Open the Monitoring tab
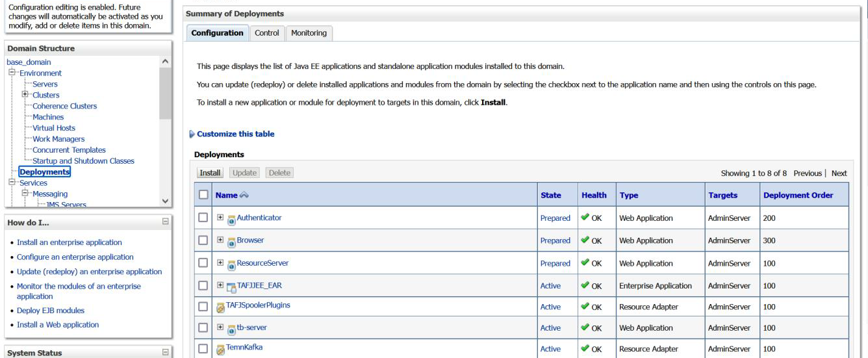The height and width of the screenshot is (358, 868). (309, 33)
